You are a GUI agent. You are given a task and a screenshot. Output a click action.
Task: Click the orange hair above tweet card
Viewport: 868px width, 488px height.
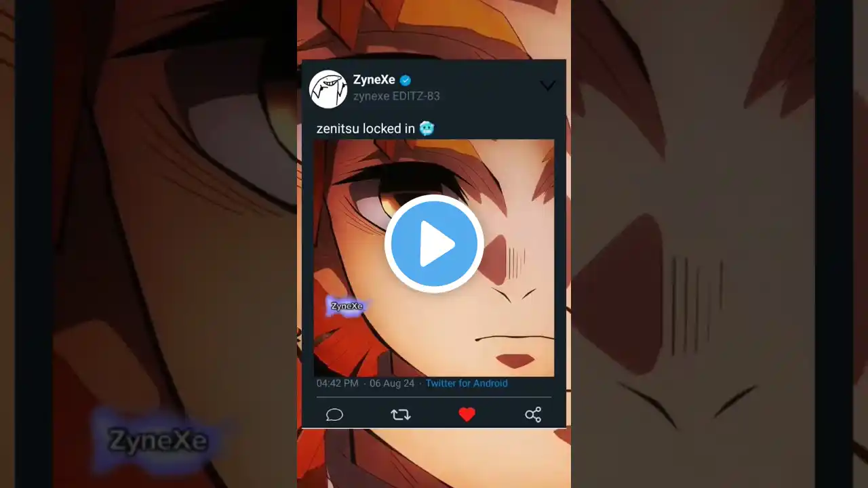coord(434,27)
